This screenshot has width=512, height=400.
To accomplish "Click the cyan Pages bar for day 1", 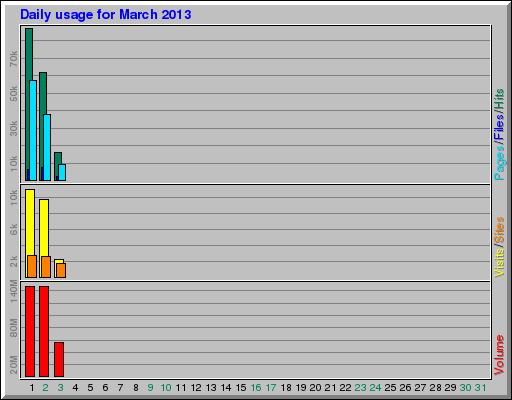I will point(33,131).
